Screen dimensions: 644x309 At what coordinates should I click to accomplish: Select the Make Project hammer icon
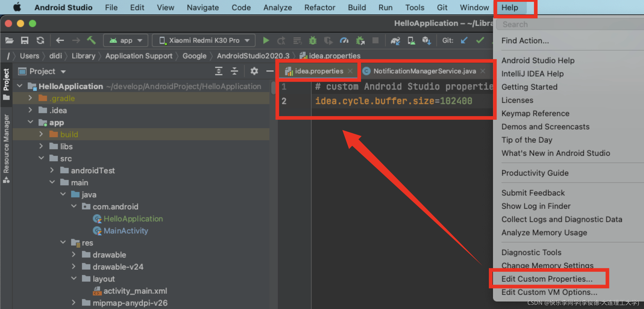[x=92, y=40]
